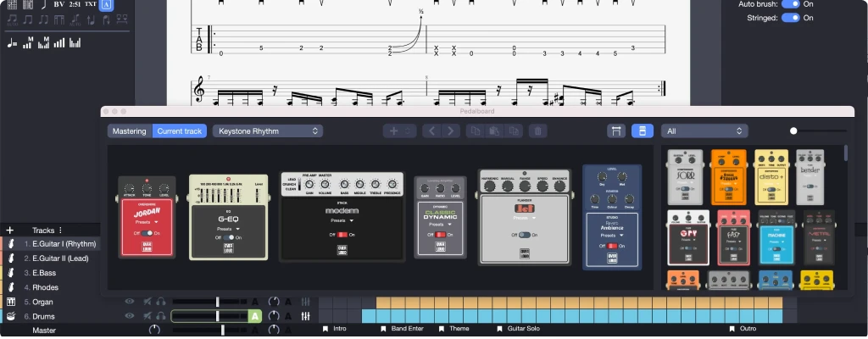Open the Tracks options three-dot menu
This screenshot has width=868, height=339.
(60, 231)
